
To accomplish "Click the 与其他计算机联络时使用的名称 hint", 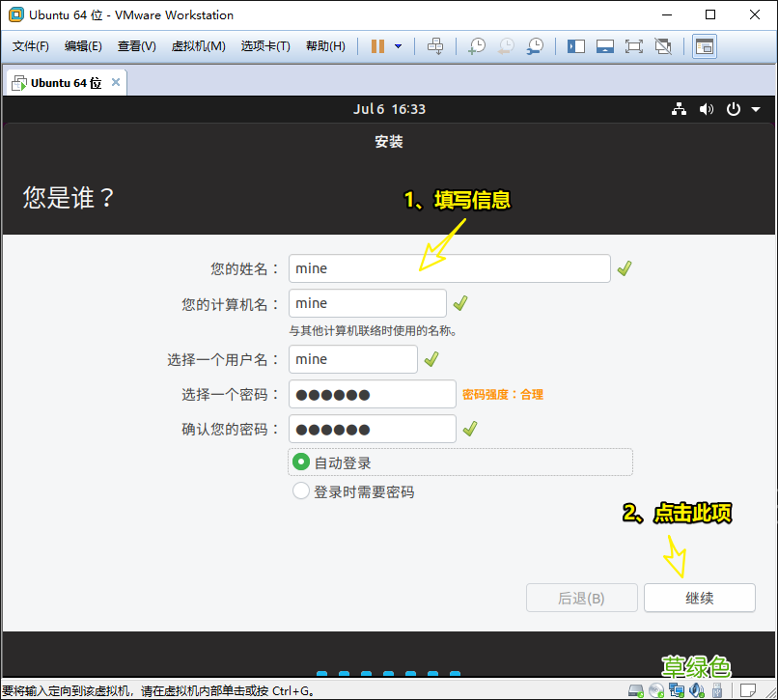I will coord(373,330).
